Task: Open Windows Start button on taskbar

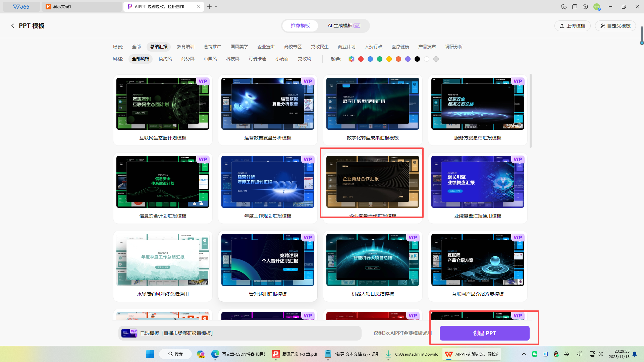Action: point(150,354)
